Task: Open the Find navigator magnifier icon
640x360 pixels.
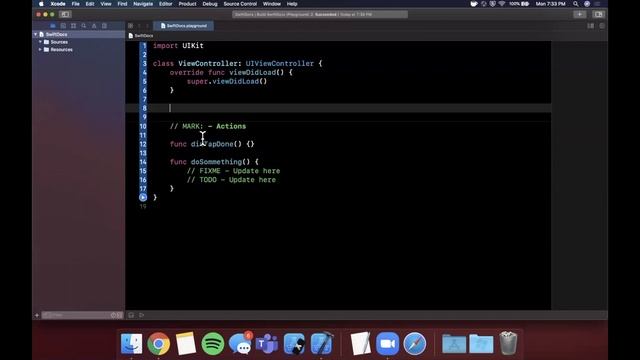Action: 84,26
